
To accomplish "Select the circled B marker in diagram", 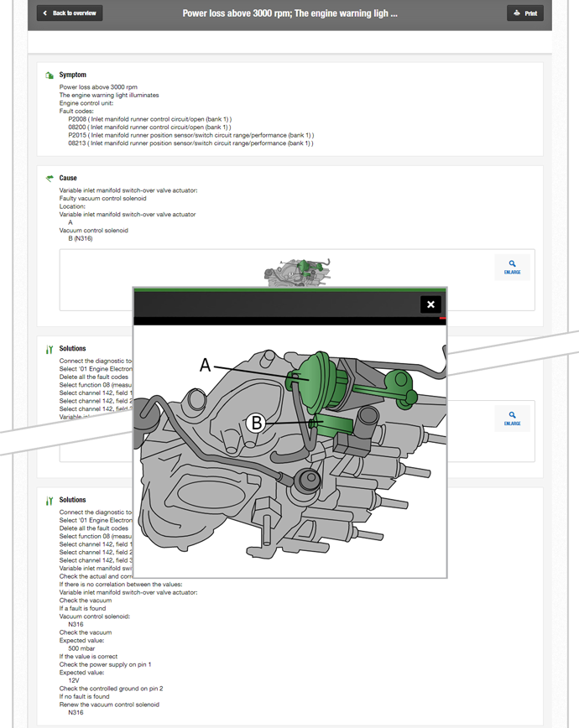I will (256, 423).
